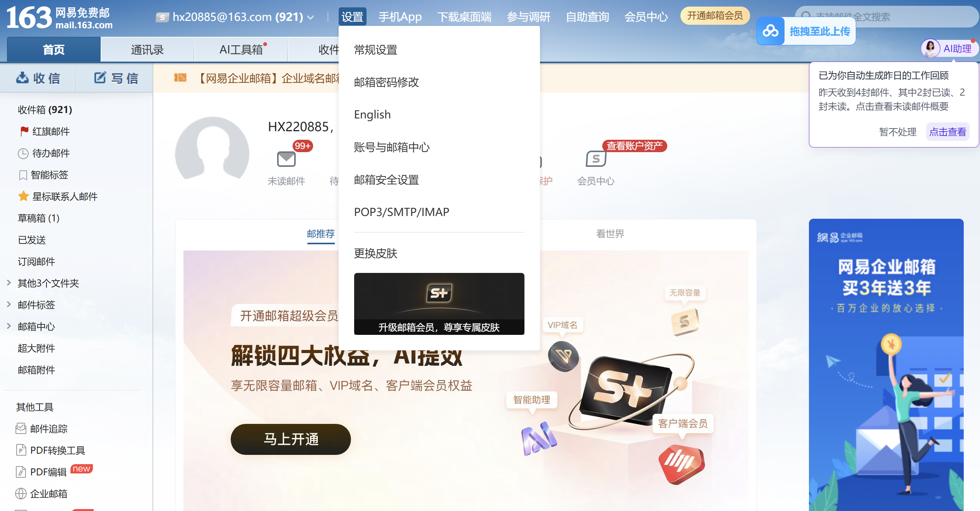The width and height of the screenshot is (980, 511).
Task: Click the full-text mail search field
Action: pos(890,17)
